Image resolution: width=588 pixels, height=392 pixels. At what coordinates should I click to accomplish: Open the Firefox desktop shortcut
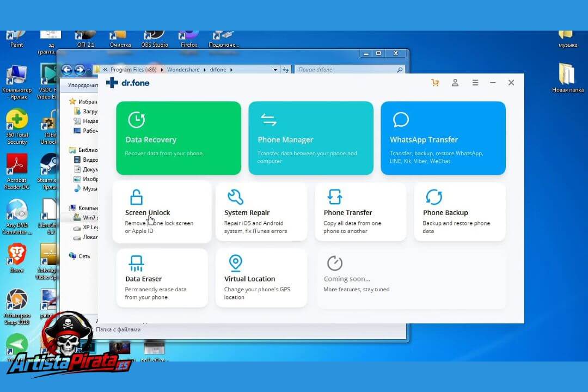coord(188,39)
